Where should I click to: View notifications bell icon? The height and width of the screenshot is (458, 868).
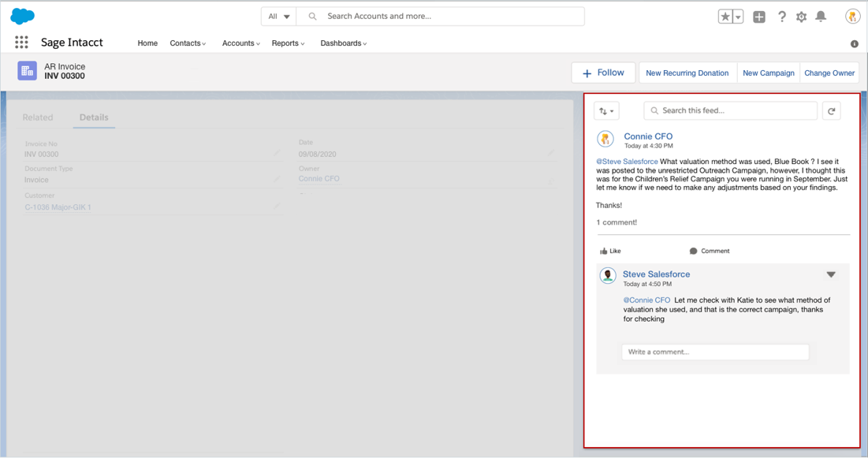coord(821,17)
